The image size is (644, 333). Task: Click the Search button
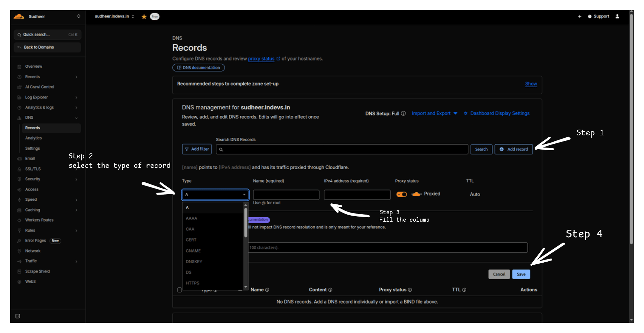coord(481,149)
